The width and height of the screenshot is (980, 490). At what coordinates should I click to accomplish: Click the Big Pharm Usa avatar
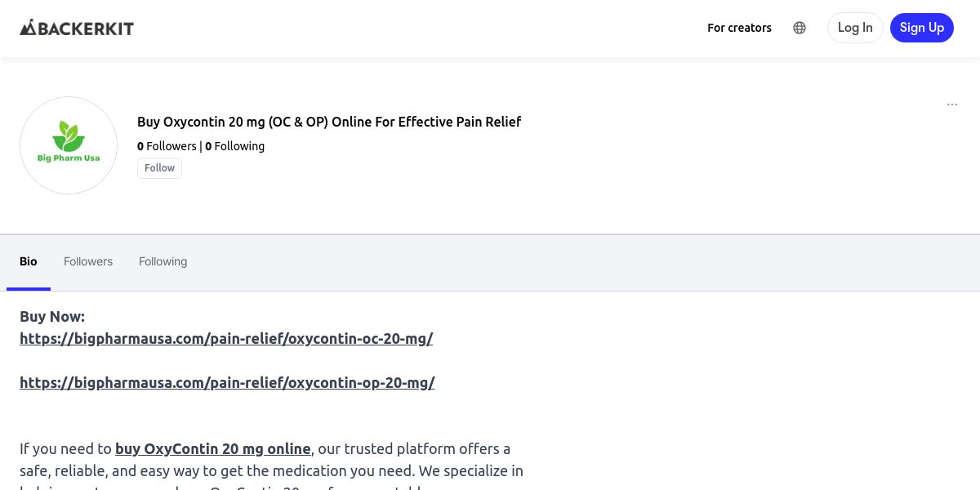(69, 145)
